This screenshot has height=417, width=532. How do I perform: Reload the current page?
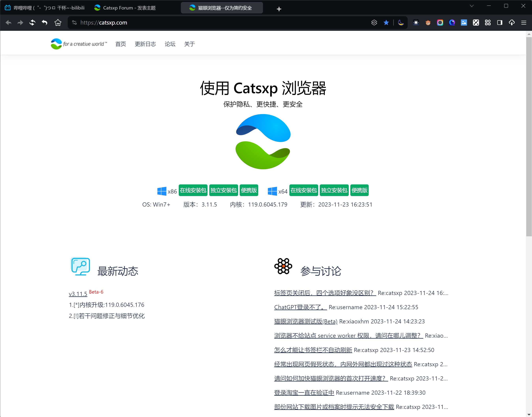pyautogui.click(x=32, y=23)
